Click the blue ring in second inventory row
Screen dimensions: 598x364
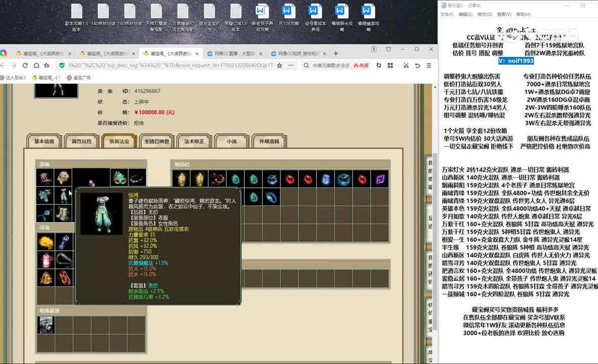[272, 197]
